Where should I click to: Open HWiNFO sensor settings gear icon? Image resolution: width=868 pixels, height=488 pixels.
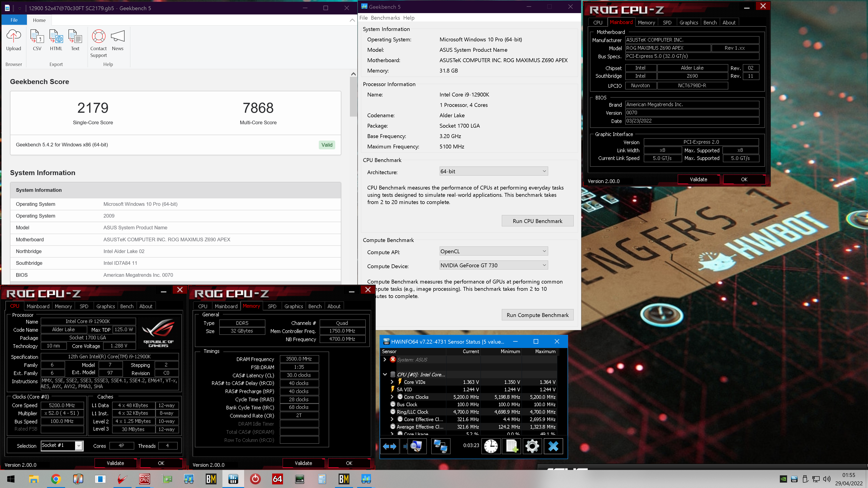[x=532, y=446]
